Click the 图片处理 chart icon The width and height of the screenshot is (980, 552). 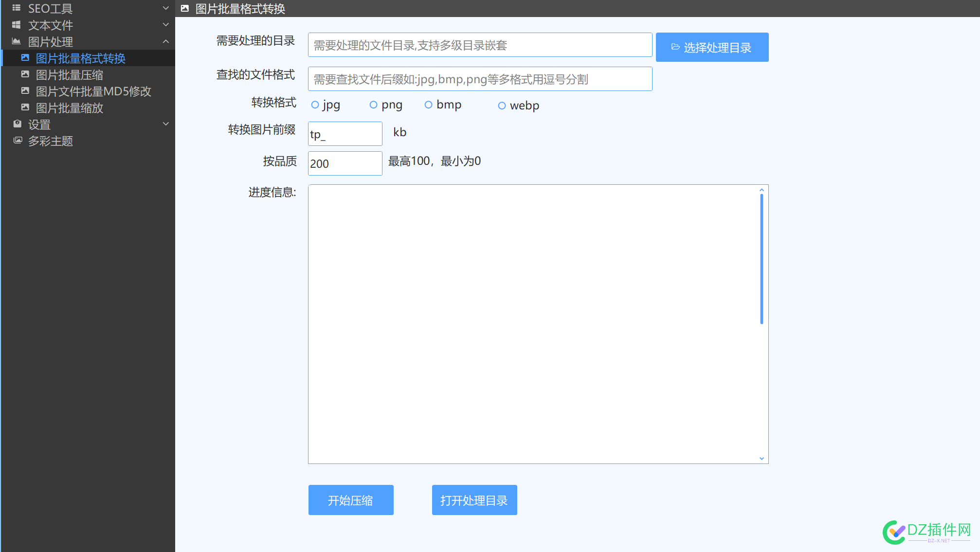point(16,41)
